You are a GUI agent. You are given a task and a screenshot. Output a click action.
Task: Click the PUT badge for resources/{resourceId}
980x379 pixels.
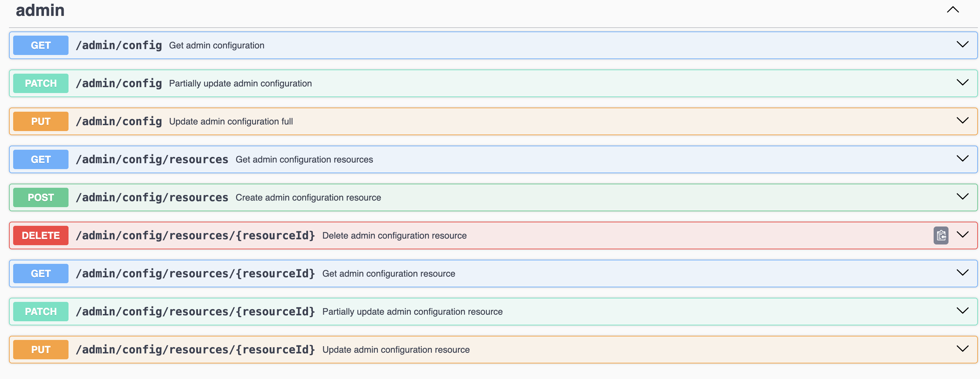41,349
